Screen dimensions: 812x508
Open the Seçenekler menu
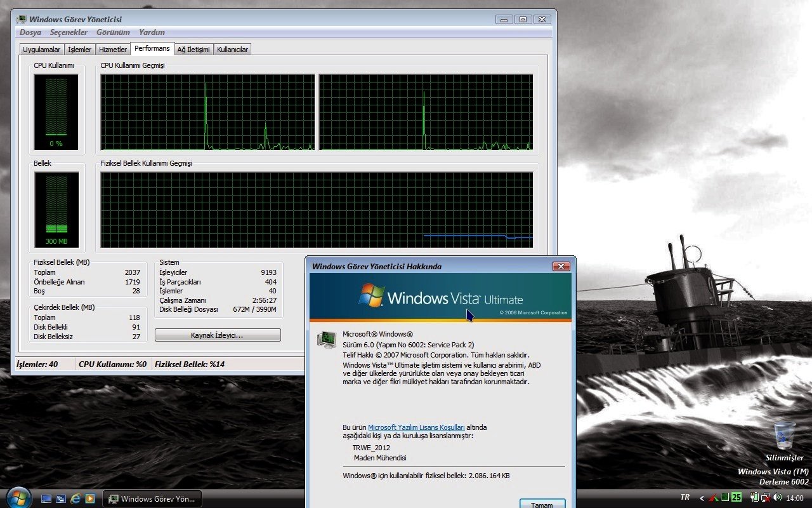coord(69,32)
